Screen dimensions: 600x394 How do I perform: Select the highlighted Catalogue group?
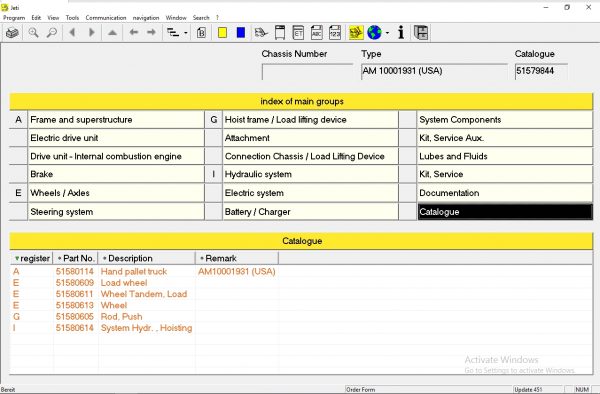(505, 212)
